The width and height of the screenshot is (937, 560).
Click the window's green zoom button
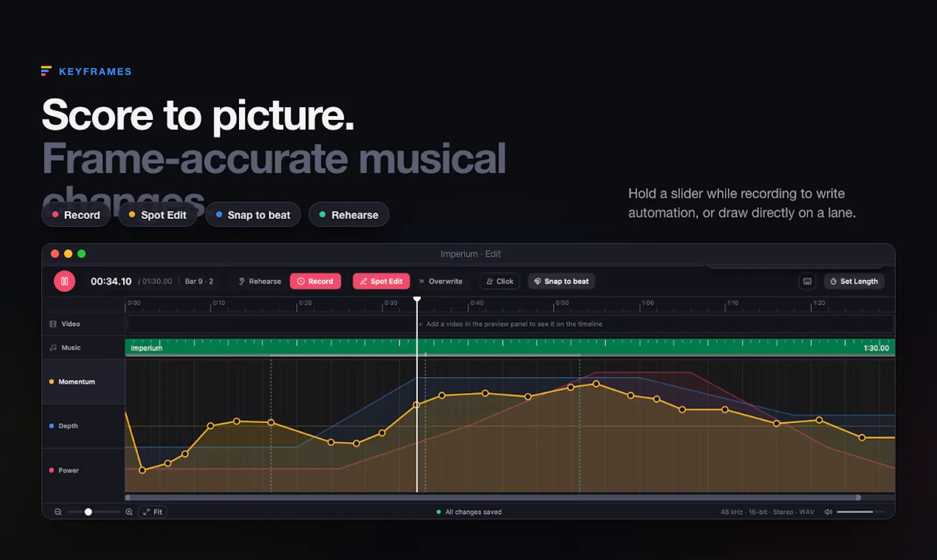coord(81,254)
